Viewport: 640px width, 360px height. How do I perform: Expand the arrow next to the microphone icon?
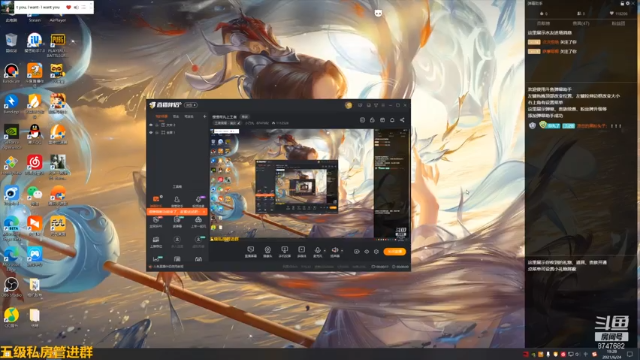324,251
